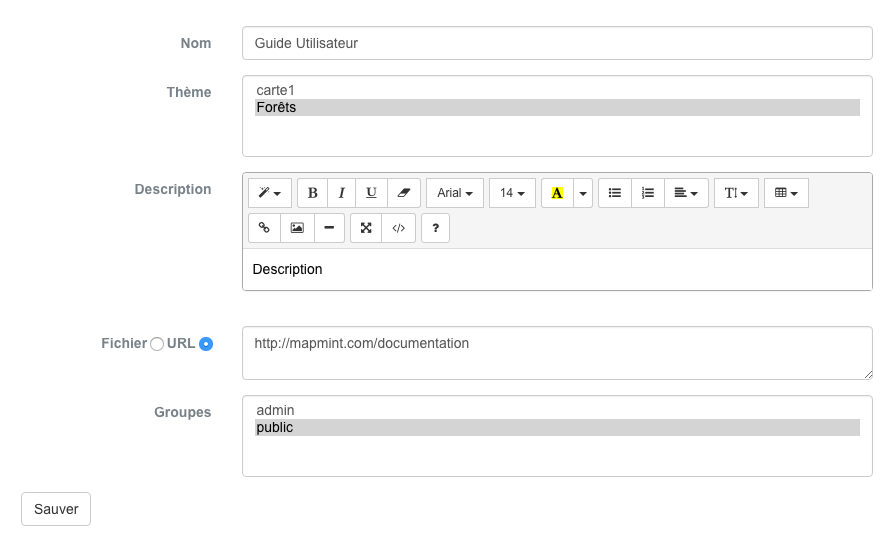The width and height of the screenshot is (891, 547).
Task: Open the editor help button
Action: [435, 228]
